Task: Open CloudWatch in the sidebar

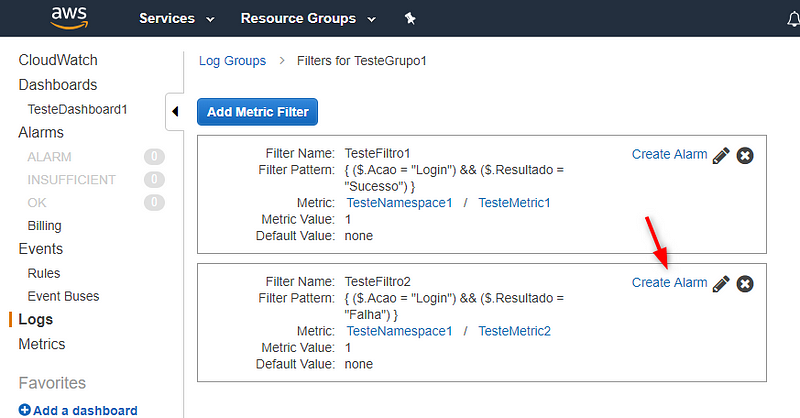Action: [x=58, y=60]
